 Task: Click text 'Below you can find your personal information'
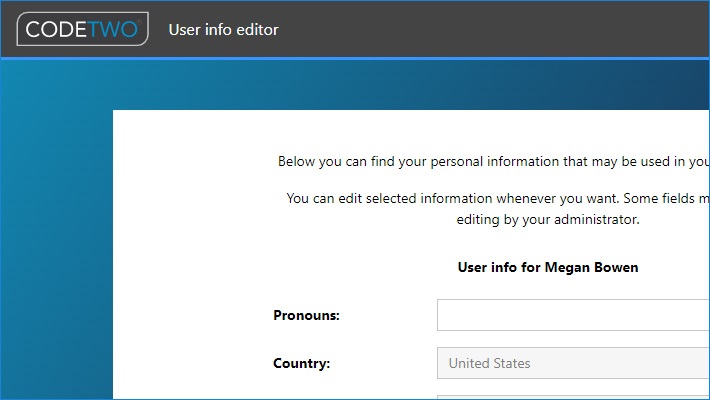point(418,162)
